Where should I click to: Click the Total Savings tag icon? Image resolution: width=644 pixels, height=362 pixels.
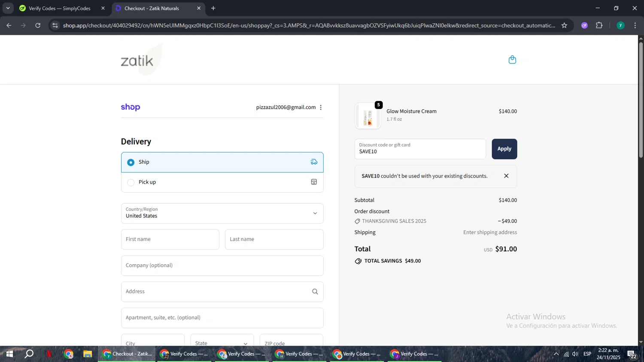[x=358, y=261]
